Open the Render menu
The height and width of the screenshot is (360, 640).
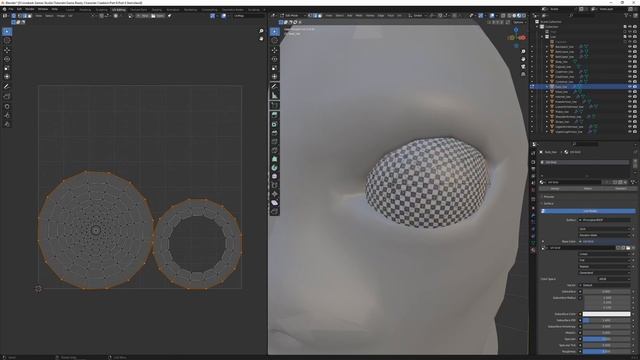click(30, 9)
